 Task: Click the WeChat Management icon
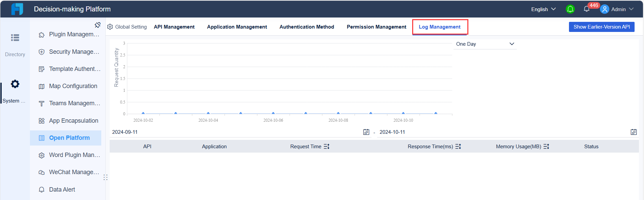click(x=42, y=172)
